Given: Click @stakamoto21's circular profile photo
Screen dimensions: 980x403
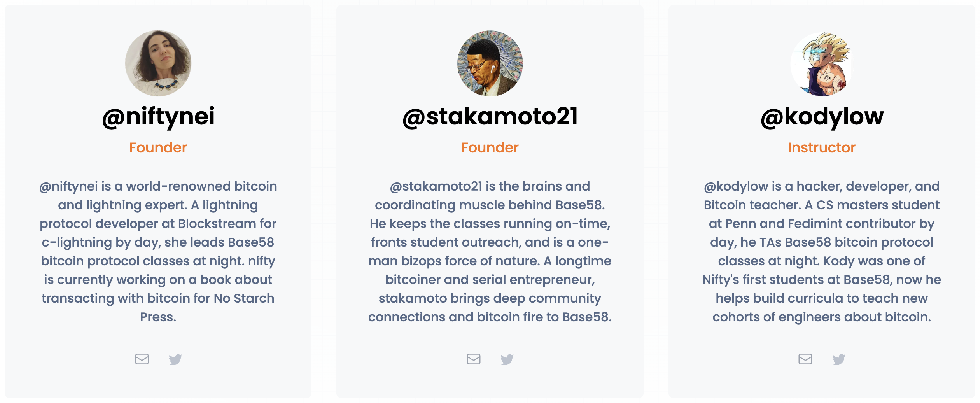Looking at the screenshot, I should pyautogui.click(x=490, y=63).
